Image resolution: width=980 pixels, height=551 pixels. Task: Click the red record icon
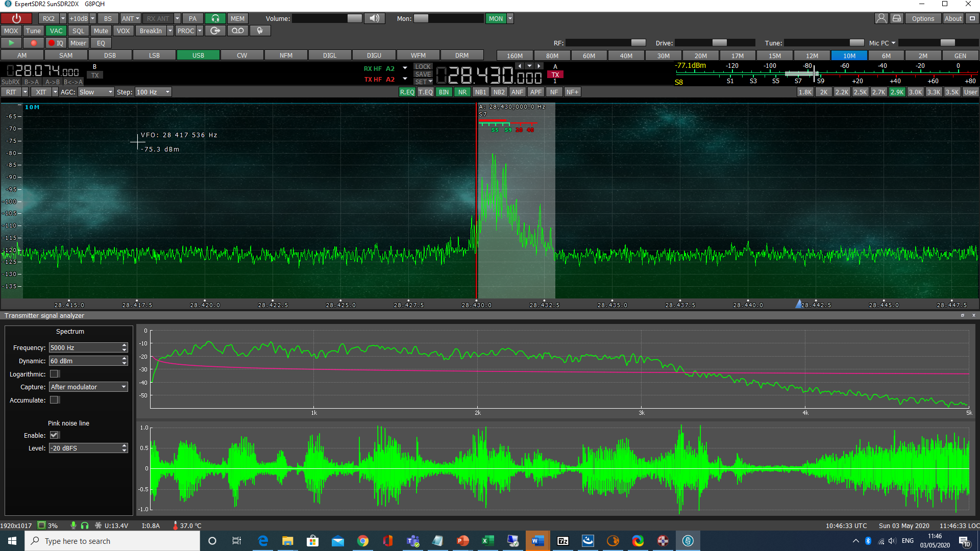click(34, 43)
